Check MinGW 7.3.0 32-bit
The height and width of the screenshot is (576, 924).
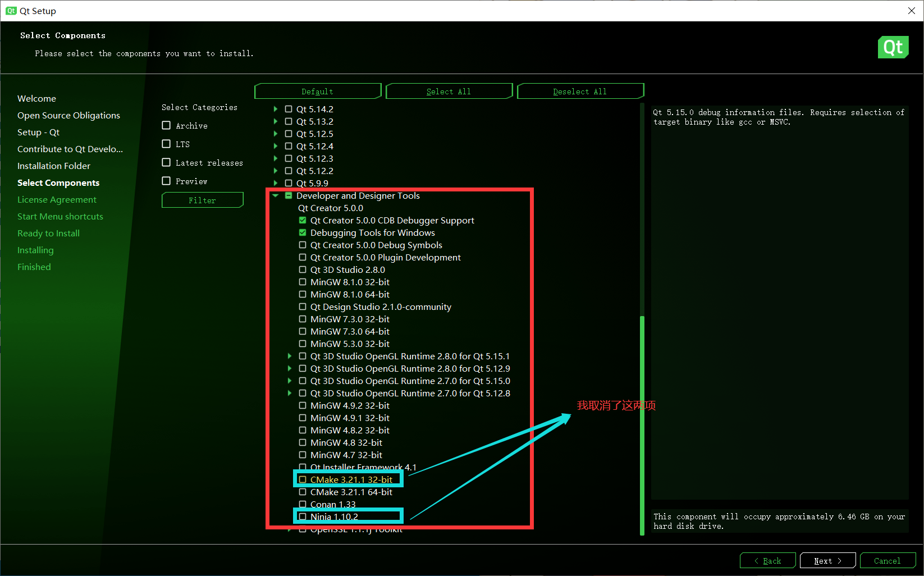point(303,319)
